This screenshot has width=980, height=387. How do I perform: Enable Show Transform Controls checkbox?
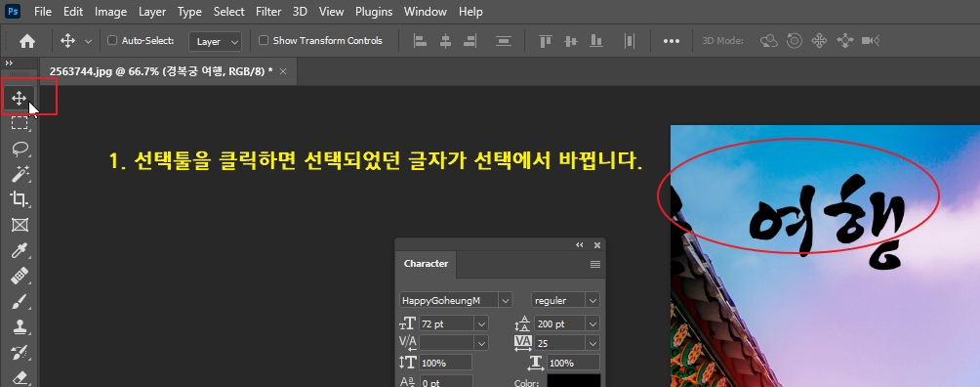point(264,41)
